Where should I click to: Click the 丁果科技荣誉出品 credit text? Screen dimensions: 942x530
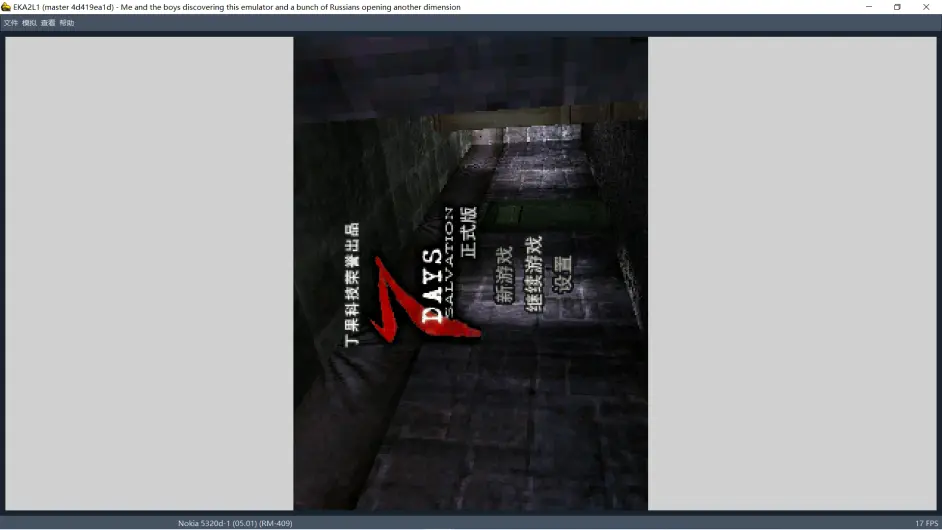(x=352, y=284)
